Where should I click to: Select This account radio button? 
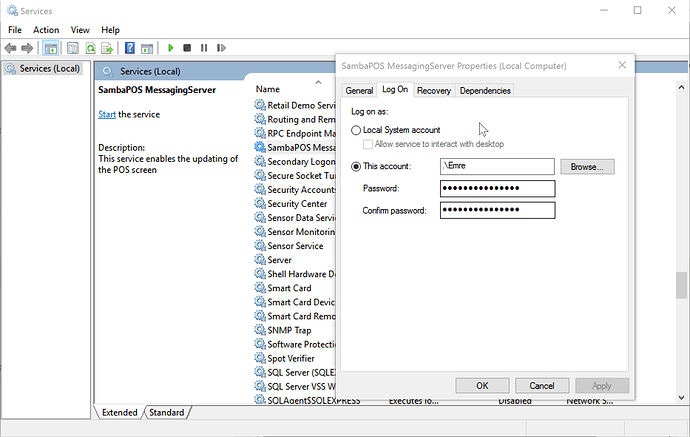(x=356, y=166)
